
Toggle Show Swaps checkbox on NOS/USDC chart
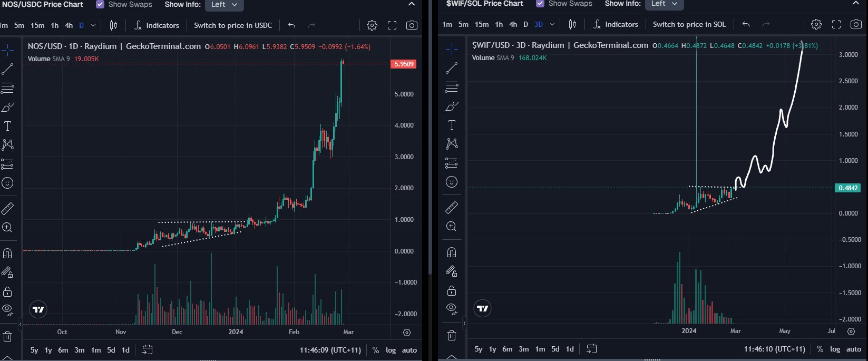click(100, 4)
